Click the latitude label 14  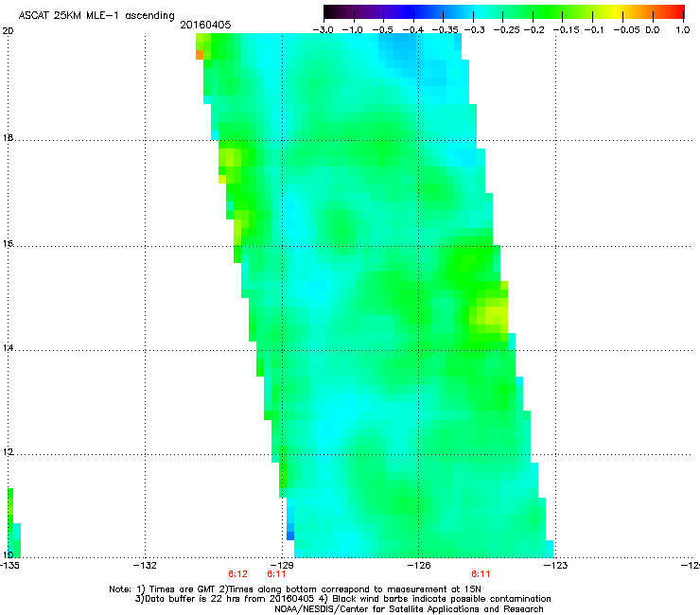click(x=8, y=348)
